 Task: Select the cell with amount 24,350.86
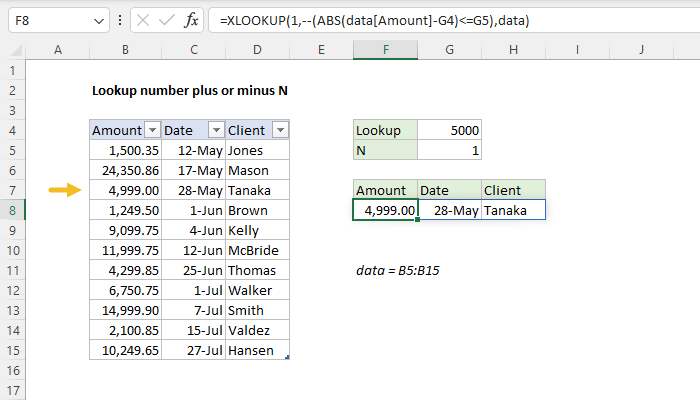coord(124,170)
